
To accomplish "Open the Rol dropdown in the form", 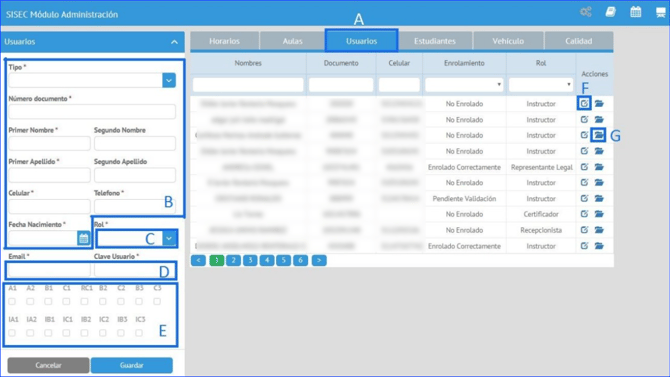I will (169, 239).
